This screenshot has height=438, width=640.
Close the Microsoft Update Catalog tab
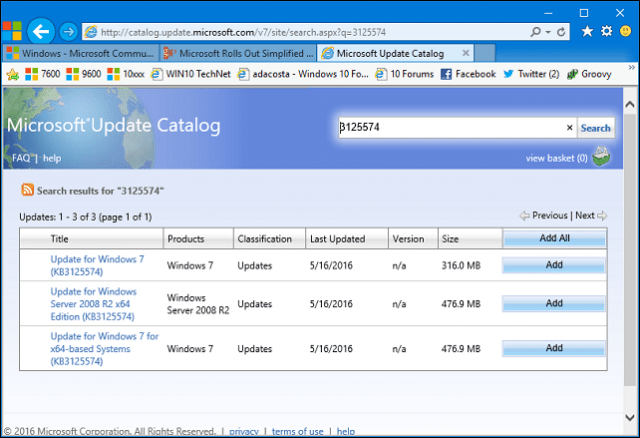click(465, 53)
